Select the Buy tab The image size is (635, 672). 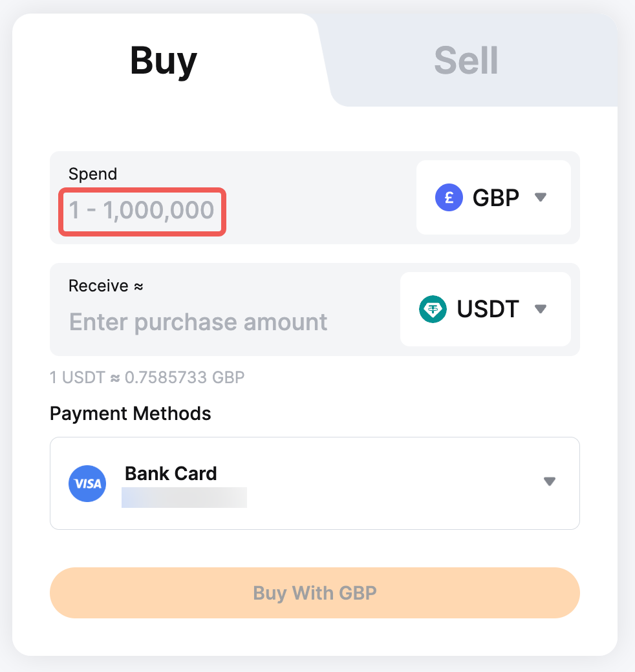point(164,61)
